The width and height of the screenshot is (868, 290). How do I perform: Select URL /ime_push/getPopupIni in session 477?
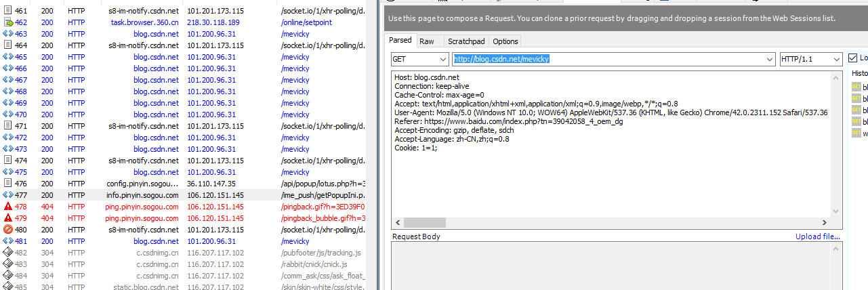[323, 195]
